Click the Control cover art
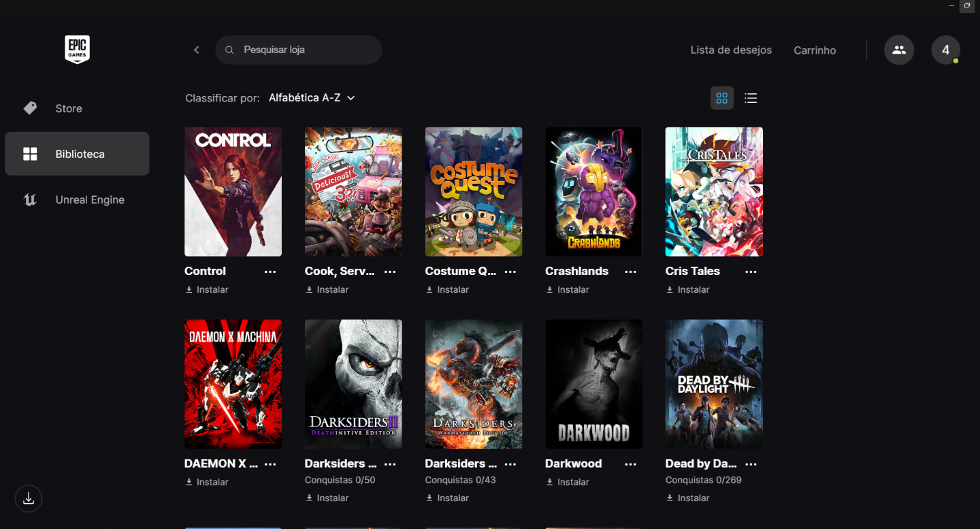 pyautogui.click(x=233, y=191)
